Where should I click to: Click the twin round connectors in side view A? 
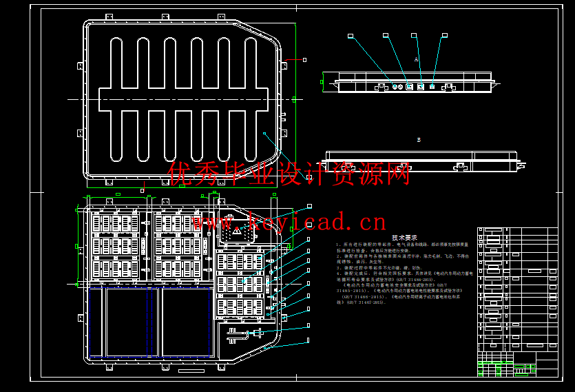click(397, 87)
